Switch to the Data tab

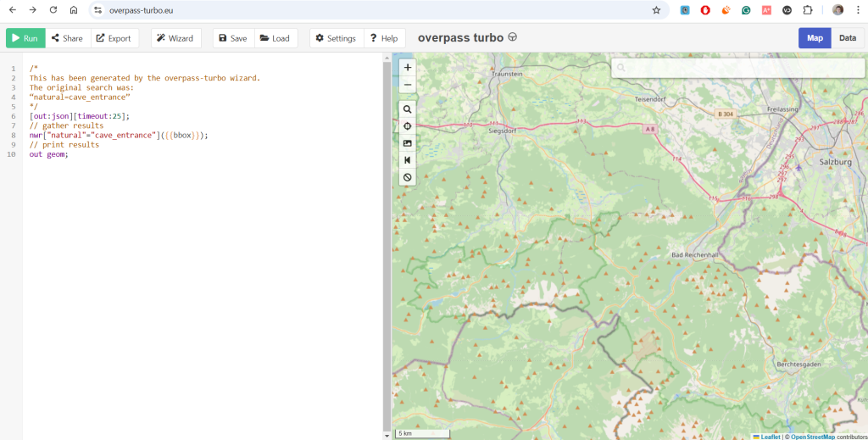pos(848,37)
